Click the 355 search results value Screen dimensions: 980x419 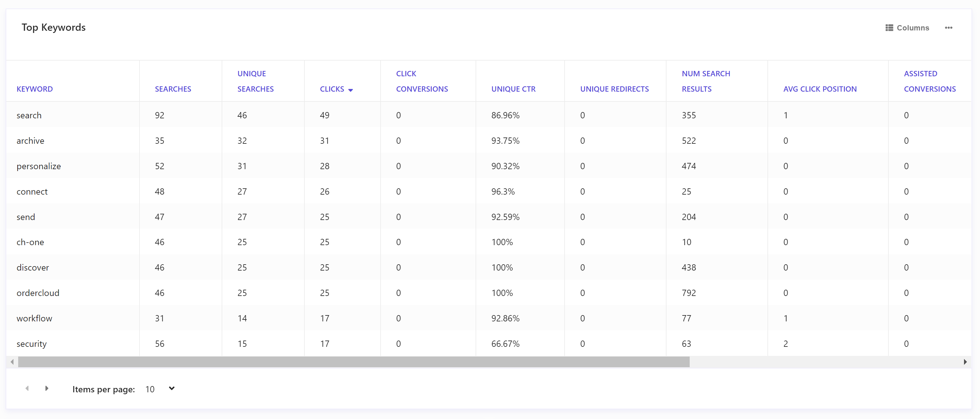click(x=688, y=115)
